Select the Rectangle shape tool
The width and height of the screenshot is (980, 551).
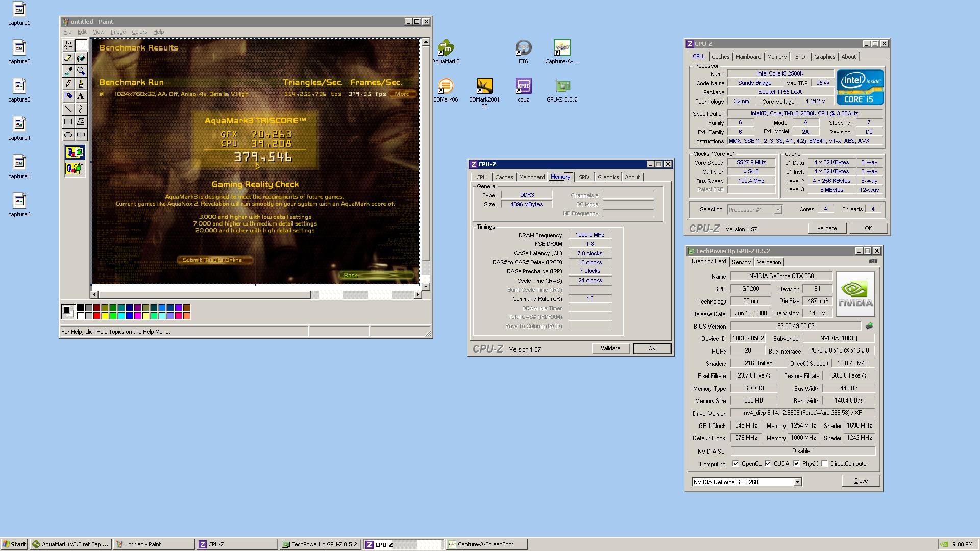68,122
